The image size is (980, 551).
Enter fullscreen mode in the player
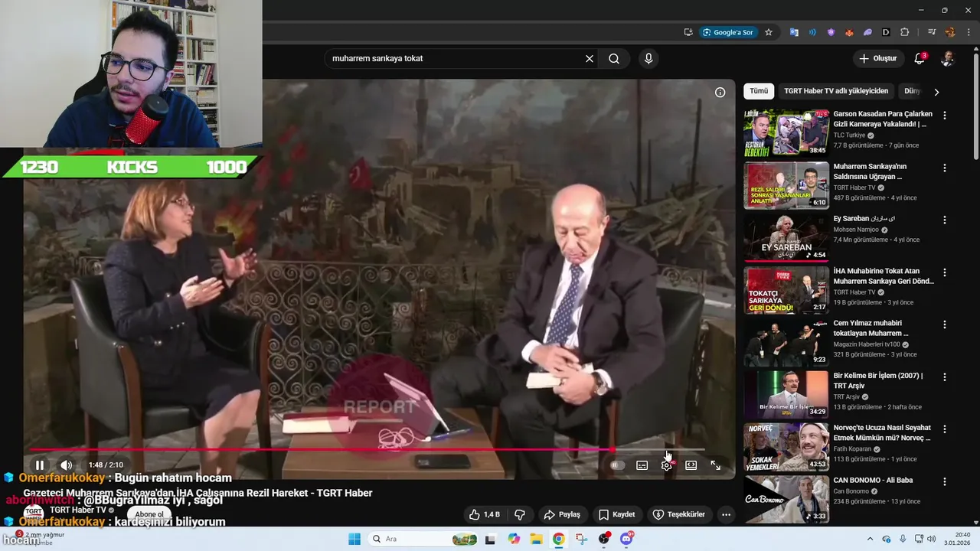[x=716, y=465]
